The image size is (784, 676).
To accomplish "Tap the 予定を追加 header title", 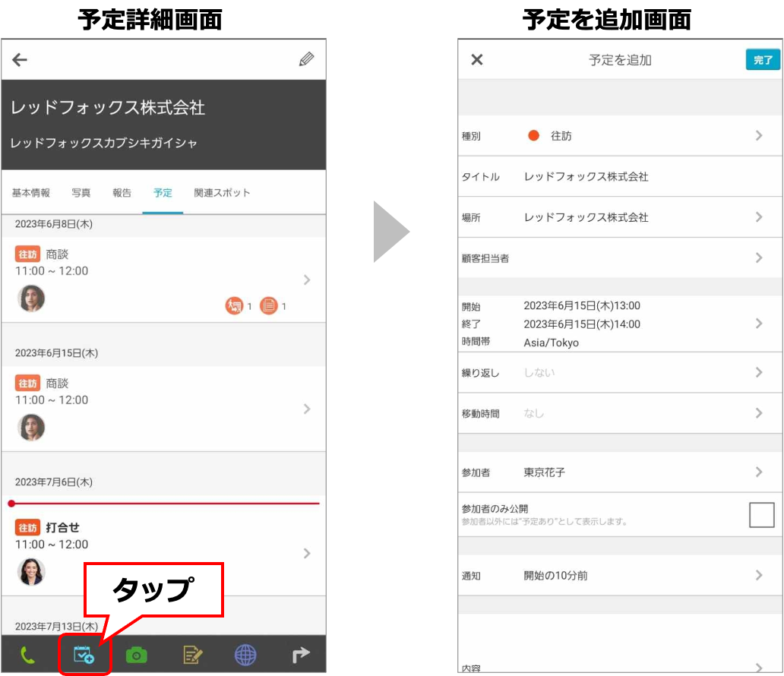I will tap(620, 60).
